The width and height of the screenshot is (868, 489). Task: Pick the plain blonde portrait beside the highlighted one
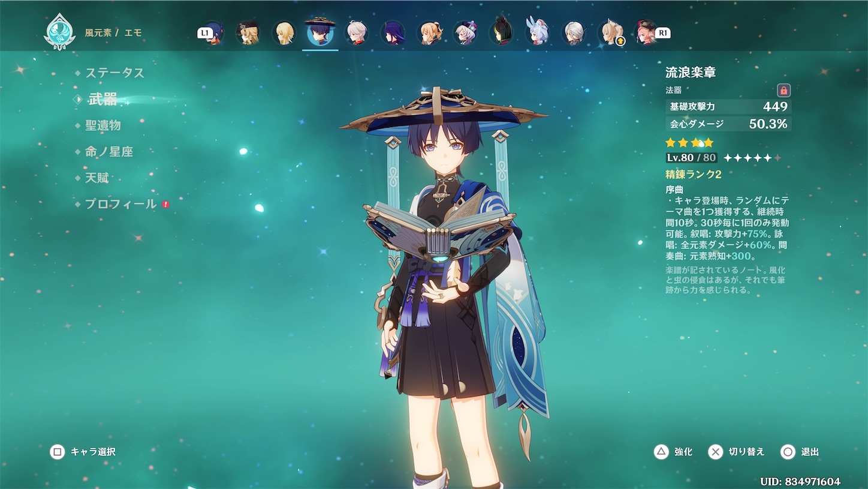tap(284, 33)
